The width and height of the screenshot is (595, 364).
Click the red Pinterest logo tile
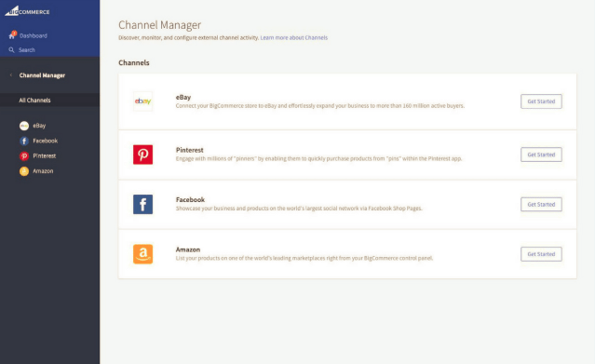(x=142, y=155)
